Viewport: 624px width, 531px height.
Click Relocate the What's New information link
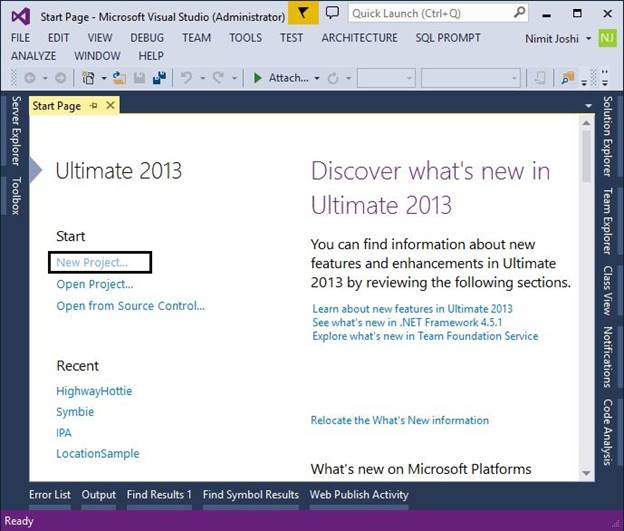click(x=400, y=420)
